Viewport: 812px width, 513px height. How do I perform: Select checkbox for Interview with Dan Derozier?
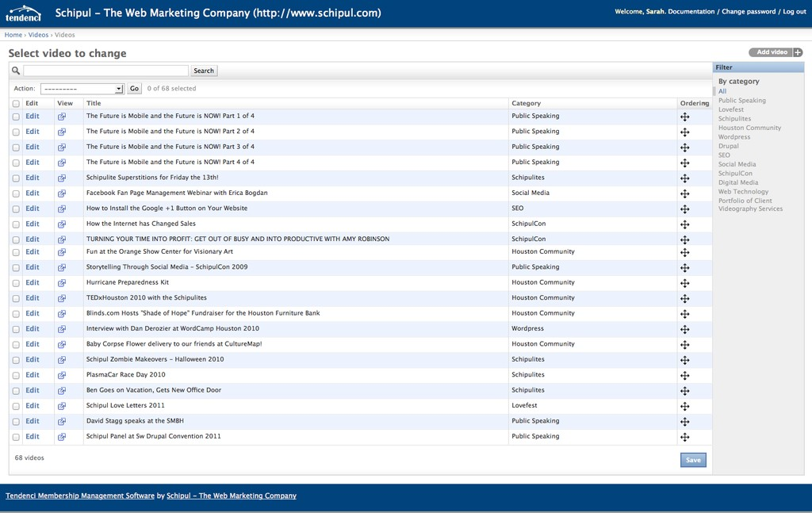(x=16, y=329)
